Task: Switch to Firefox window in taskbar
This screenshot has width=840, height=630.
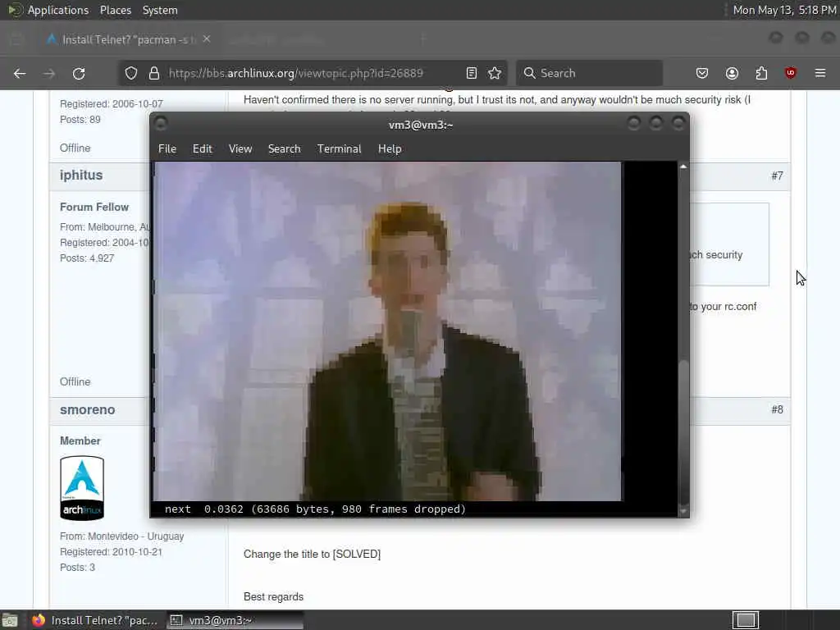Action: 95,620
